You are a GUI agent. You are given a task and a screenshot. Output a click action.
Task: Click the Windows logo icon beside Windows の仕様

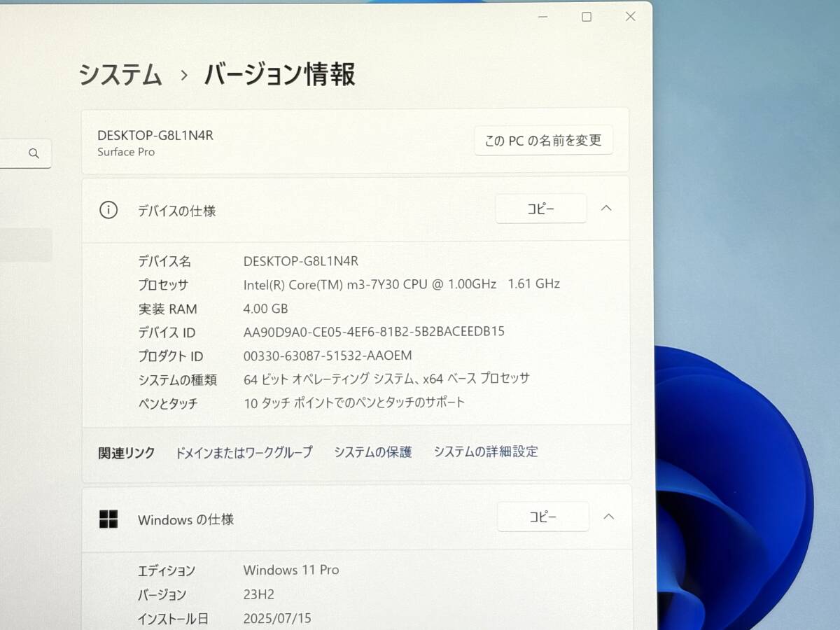coord(108,519)
